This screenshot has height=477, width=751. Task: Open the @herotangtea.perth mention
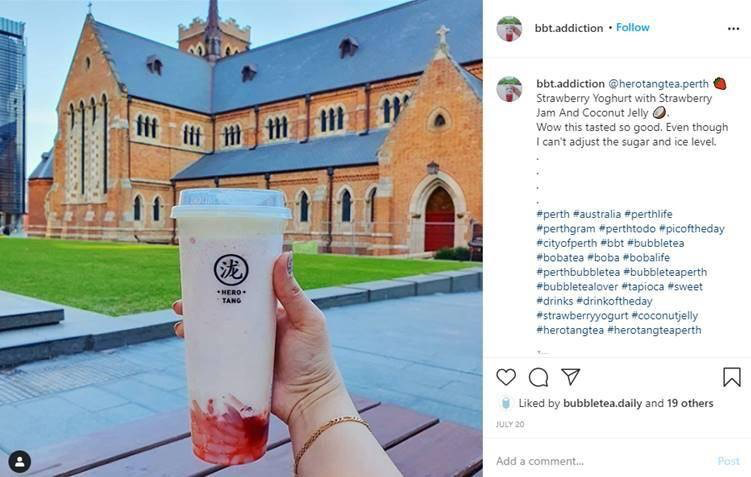click(x=658, y=84)
